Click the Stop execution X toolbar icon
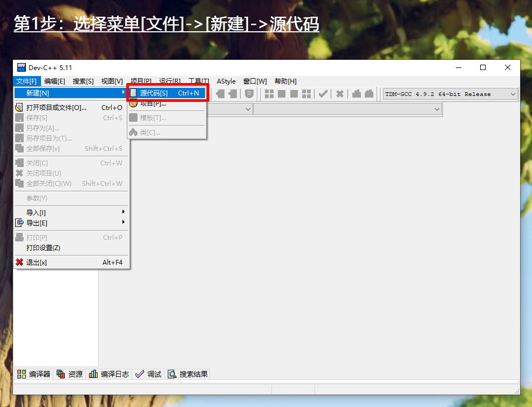 tap(339, 94)
